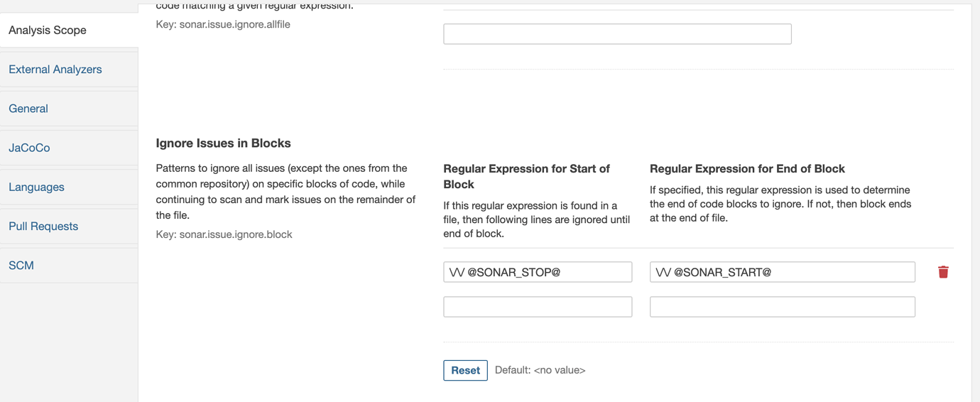Focus the sonar.issue.ignore.allfile input box
Image resolution: width=980 pixels, height=402 pixels.
617,33
